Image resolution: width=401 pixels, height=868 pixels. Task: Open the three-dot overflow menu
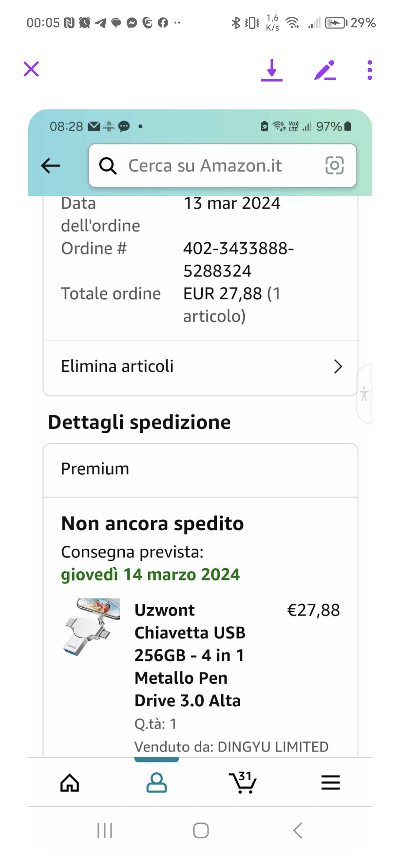click(369, 70)
